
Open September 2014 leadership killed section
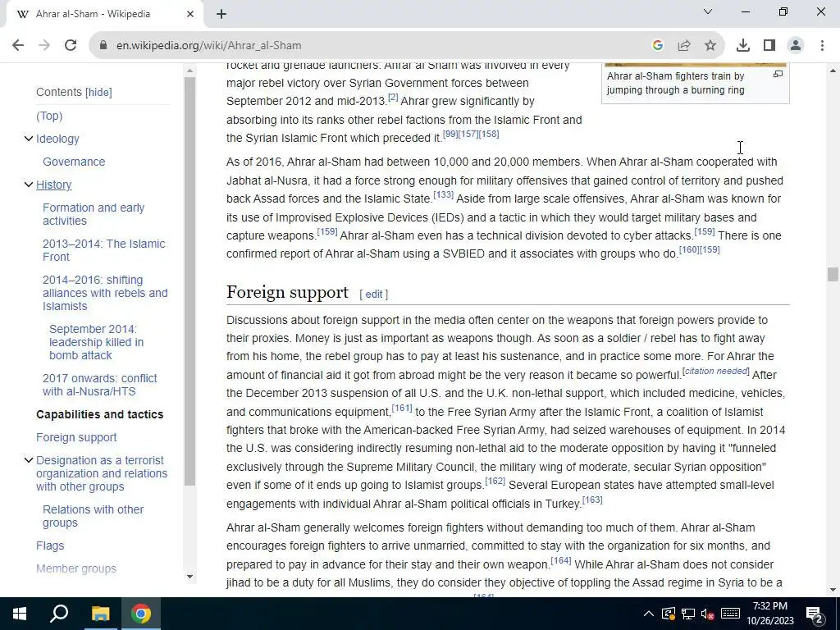(x=97, y=342)
